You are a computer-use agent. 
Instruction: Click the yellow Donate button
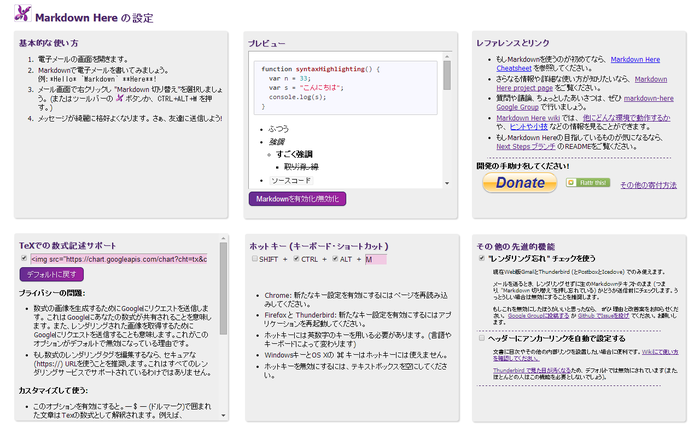tap(520, 183)
